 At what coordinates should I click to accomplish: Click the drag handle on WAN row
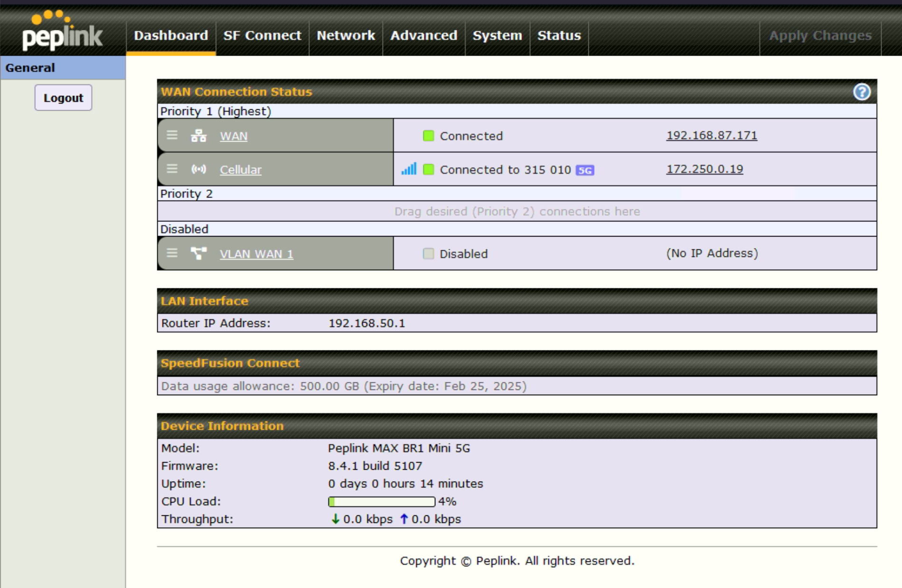point(172,135)
